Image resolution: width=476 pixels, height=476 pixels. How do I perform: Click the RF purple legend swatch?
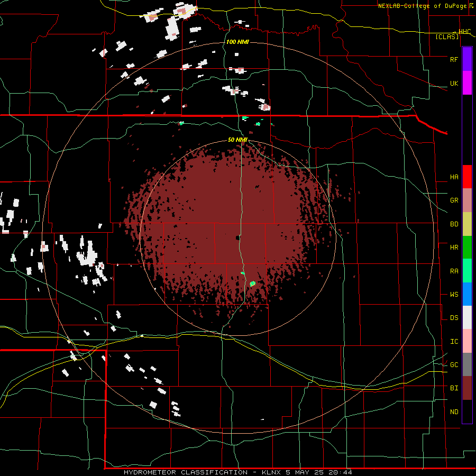point(467,59)
